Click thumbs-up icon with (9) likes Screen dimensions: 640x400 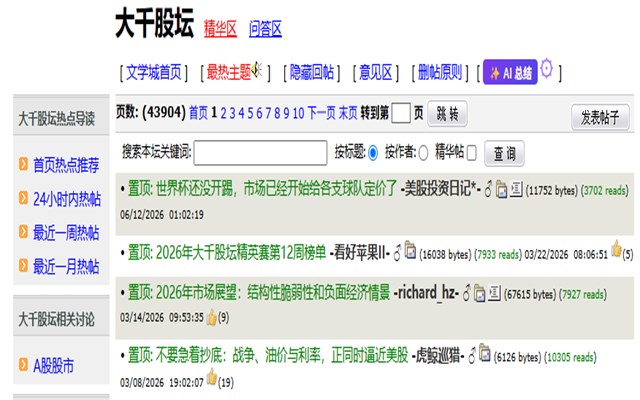point(211,317)
